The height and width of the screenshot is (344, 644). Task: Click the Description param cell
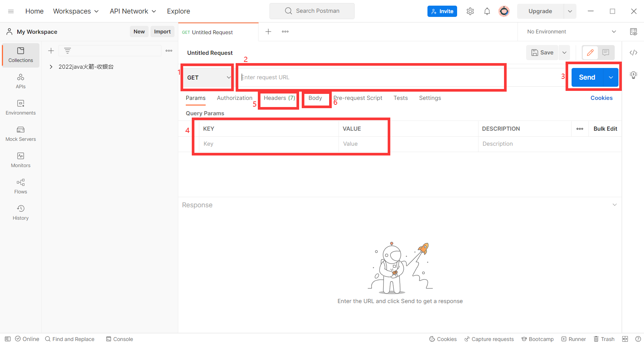[x=550, y=144]
